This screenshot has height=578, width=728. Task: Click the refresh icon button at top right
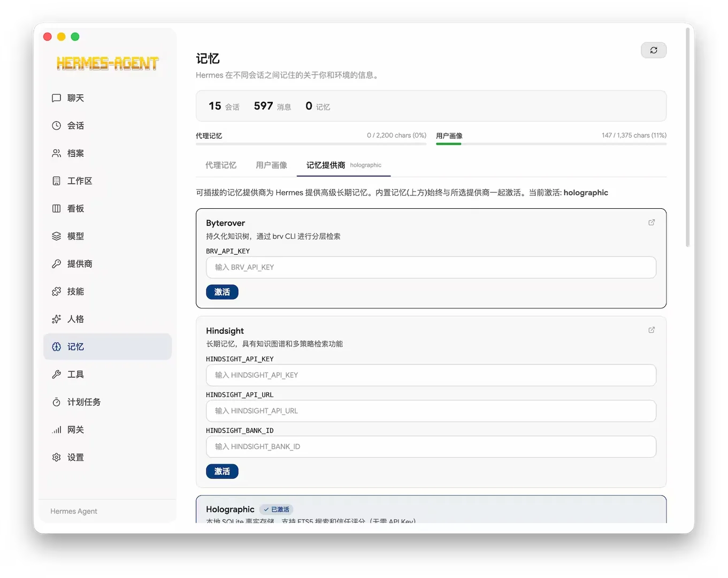(654, 50)
